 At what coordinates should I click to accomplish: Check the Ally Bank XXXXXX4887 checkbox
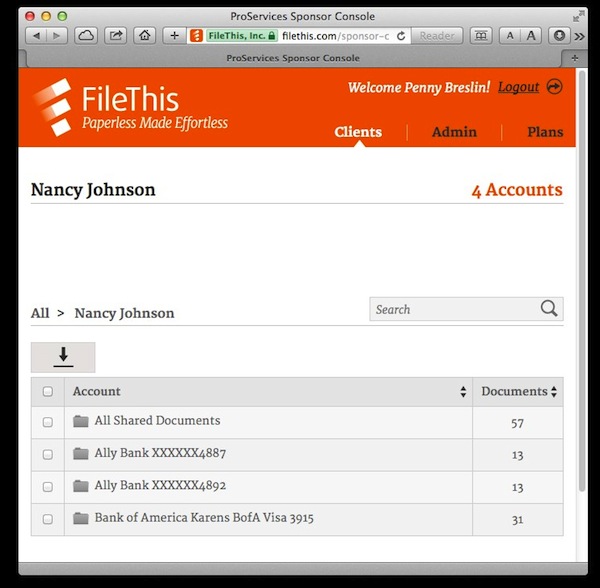pos(48,454)
